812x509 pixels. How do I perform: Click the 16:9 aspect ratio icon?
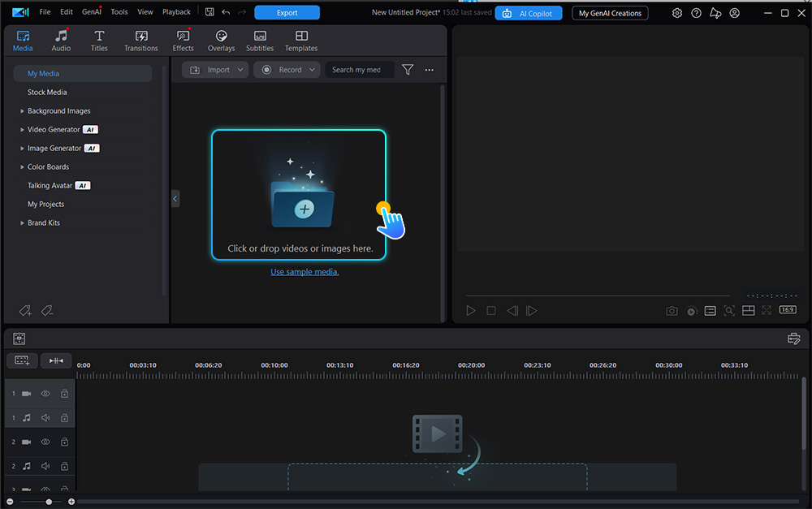tap(787, 309)
